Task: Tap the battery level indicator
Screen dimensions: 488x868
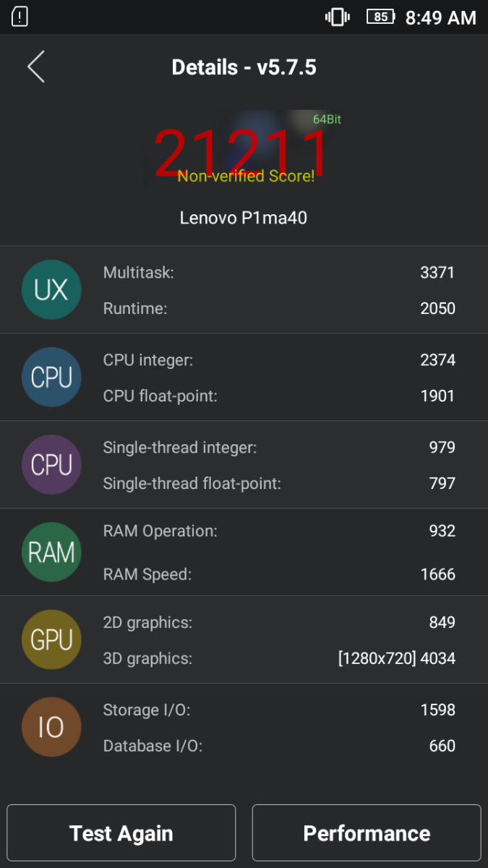Action: pyautogui.click(x=380, y=17)
